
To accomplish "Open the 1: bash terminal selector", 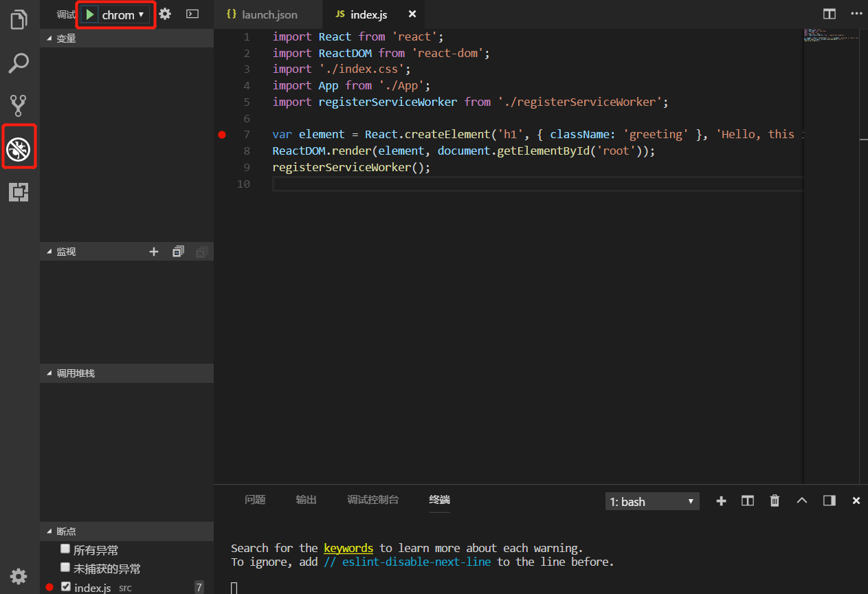I will coord(652,502).
